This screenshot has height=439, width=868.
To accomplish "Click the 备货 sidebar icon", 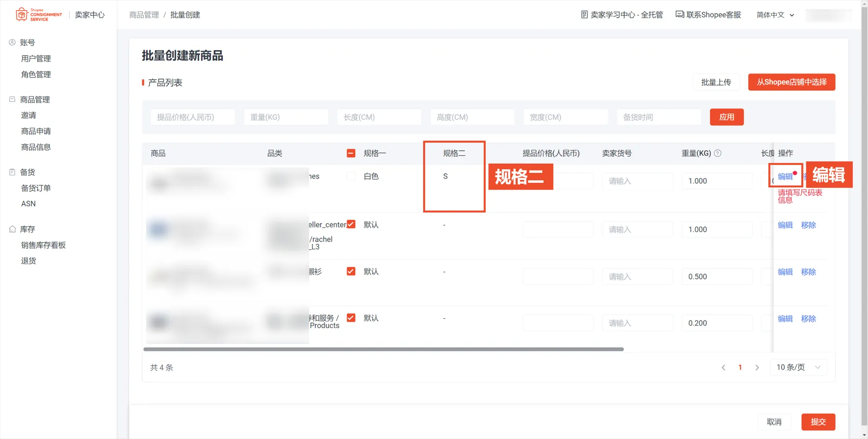I will pos(12,172).
